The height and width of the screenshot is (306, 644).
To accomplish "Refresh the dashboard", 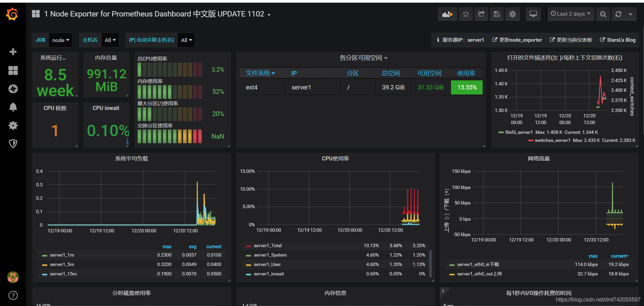I will [618, 14].
